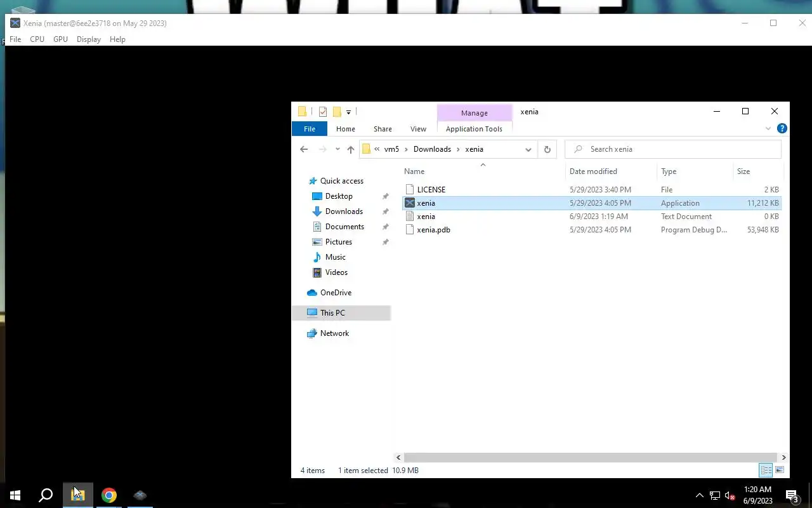This screenshot has height=508, width=812.
Task: Go up one folder level
Action: 351,149
